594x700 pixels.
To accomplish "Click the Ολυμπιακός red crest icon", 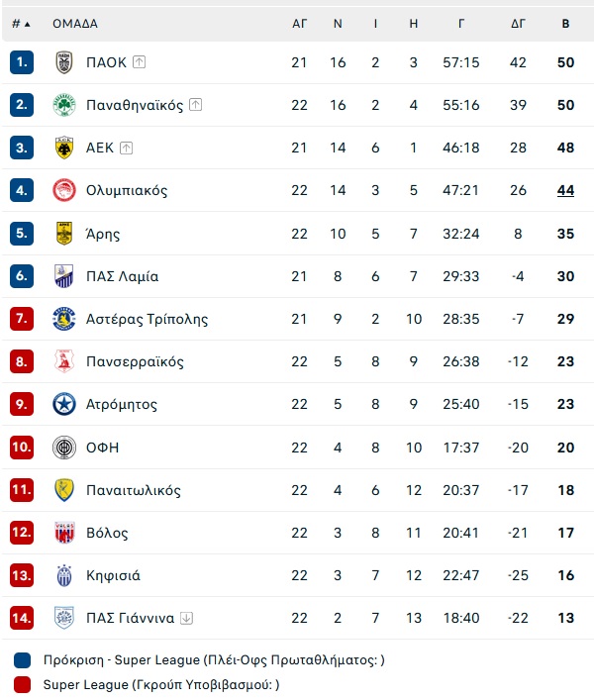I will (64, 190).
